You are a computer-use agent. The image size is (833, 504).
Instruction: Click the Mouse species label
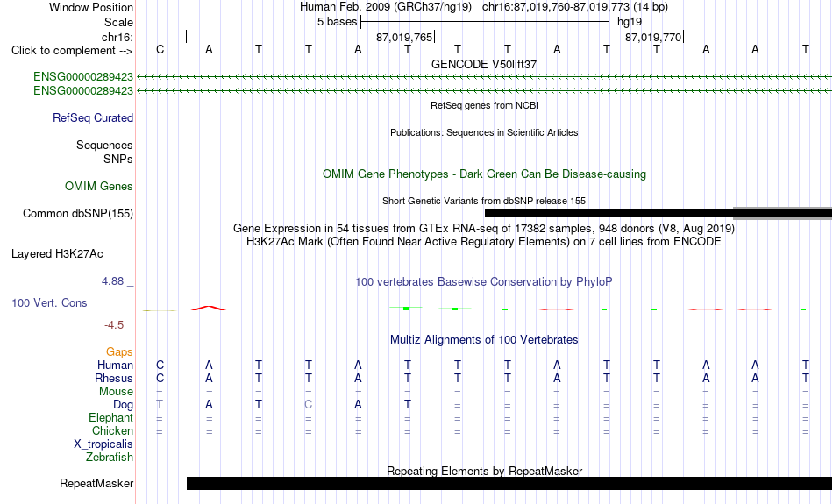click(116, 392)
